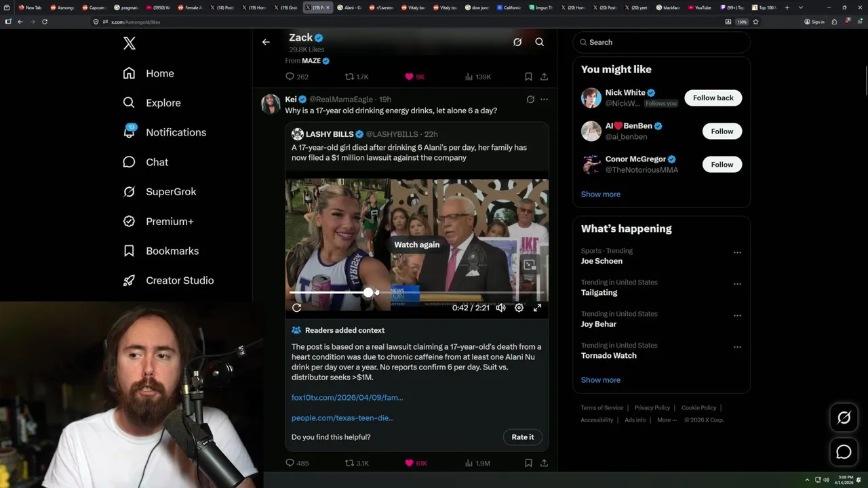The width and height of the screenshot is (868, 488).
Task: Open Explore in the sidebar
Action: click(152, 103)
